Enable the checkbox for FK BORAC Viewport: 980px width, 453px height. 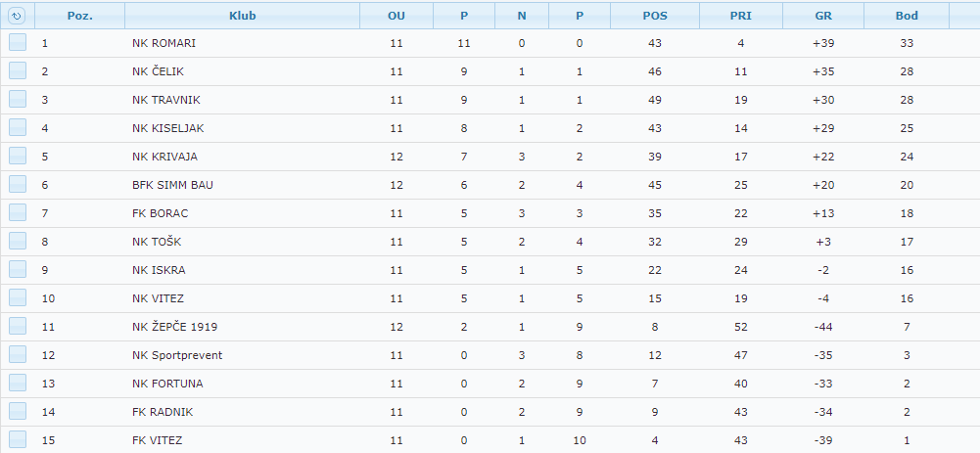pyautogui.click(x=18, y=212)
